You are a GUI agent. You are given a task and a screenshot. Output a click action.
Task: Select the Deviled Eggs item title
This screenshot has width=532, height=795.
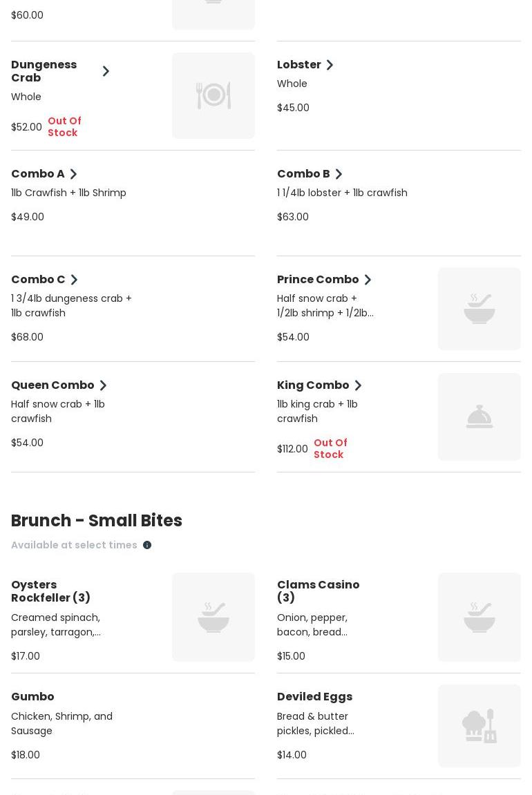(x=314, y=696)
